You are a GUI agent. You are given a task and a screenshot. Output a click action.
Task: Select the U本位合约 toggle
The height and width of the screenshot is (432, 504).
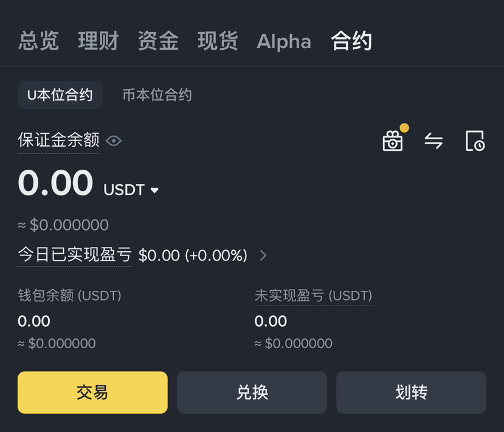point(60,95)
